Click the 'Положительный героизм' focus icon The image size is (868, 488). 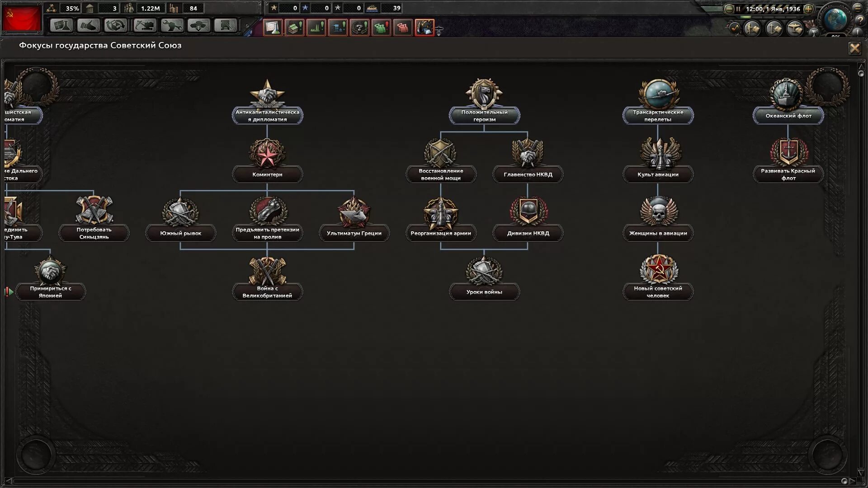[484, 93]
